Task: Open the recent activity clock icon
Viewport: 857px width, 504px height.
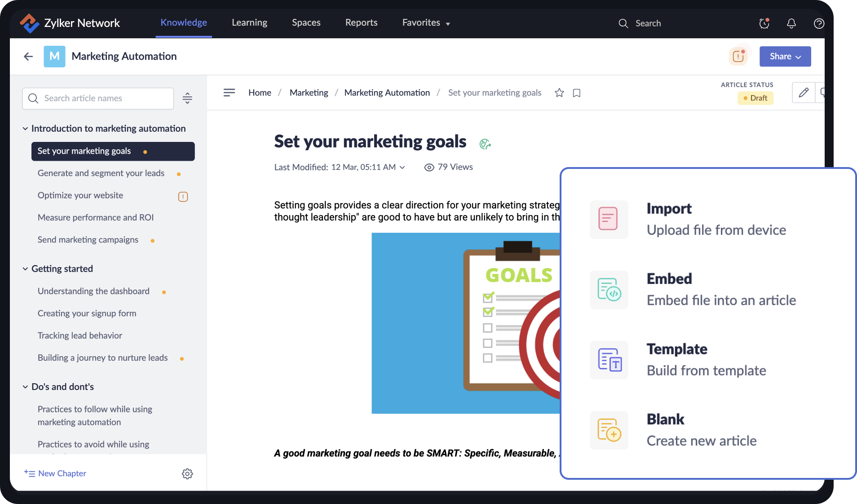Action: 764,23
